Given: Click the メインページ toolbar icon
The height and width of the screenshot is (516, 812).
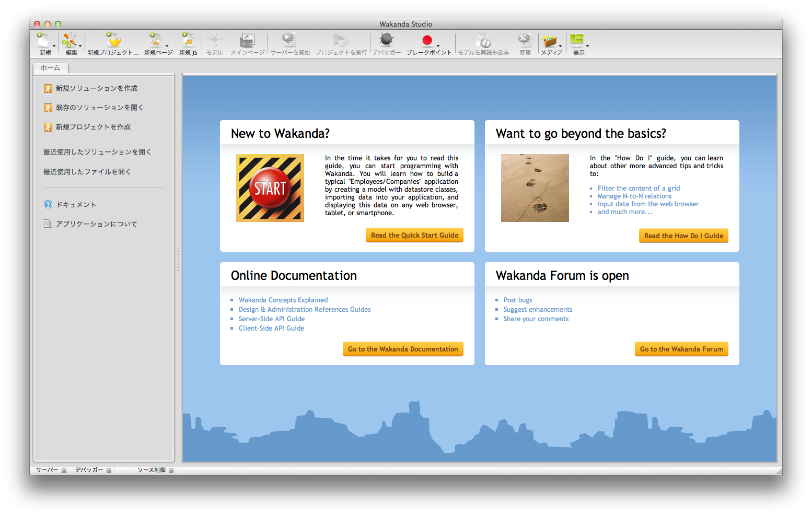Looking at the screenshot, I should (x=248, y=41).
